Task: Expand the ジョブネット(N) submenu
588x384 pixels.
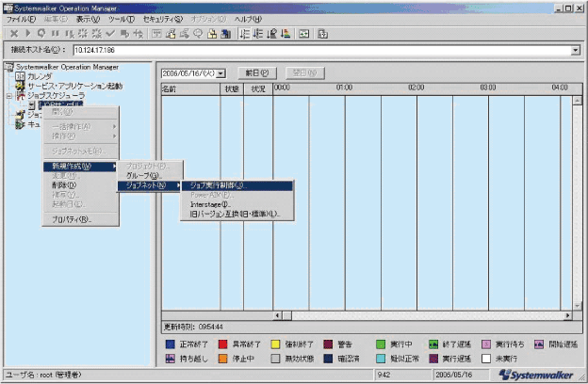Action: tap(150, 185)
